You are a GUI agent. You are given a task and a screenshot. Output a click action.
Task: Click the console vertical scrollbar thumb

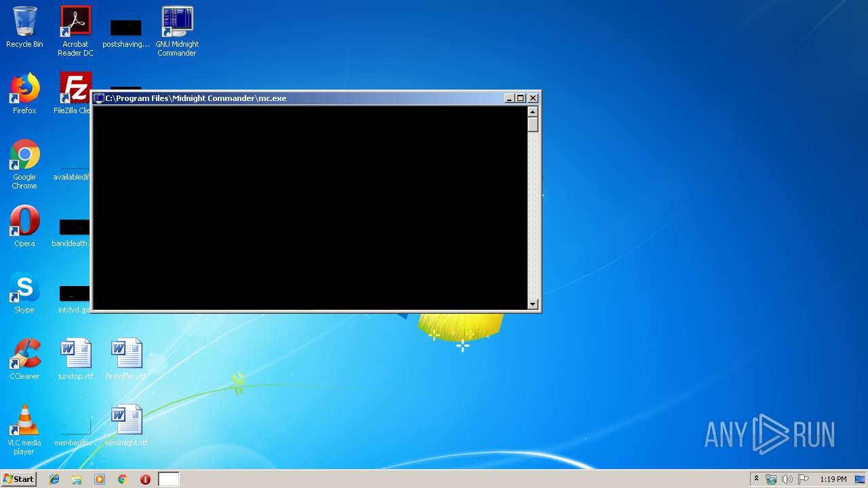coord(533,125)
